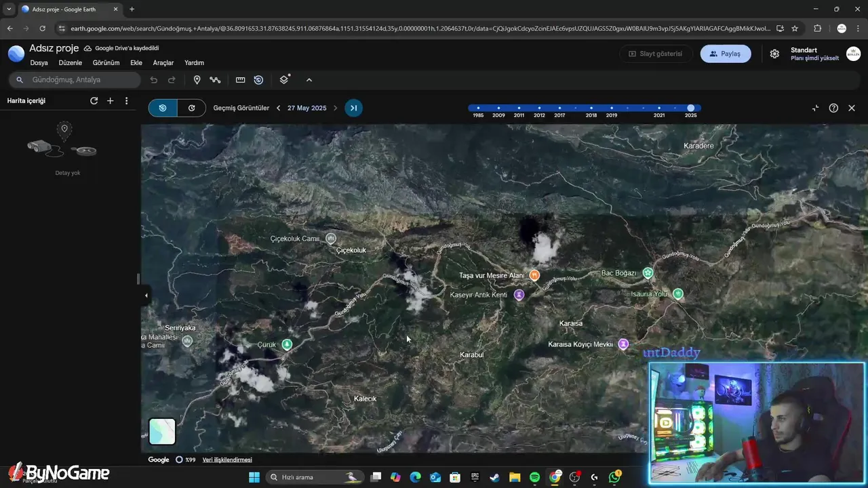Open the settings gear icon

click(x=774, y=54)
